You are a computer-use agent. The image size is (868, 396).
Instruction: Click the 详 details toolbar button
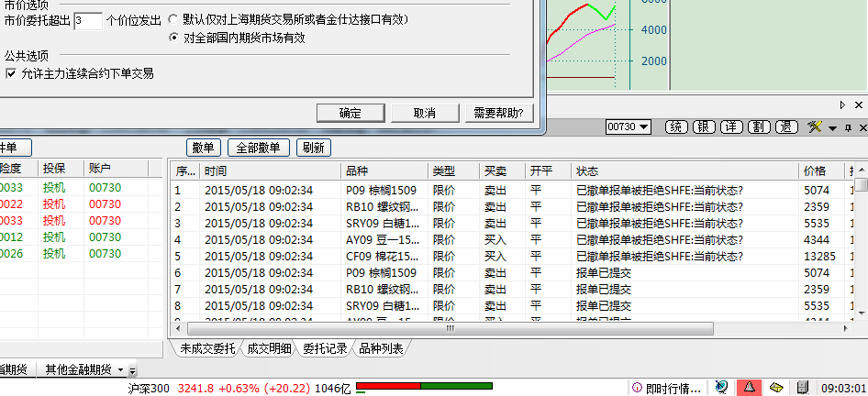(731, 126)
